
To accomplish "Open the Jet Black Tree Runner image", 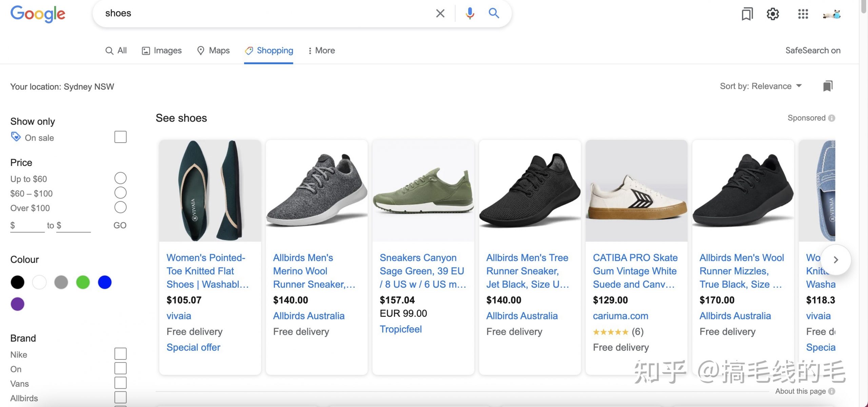I will [x=530, y=191].
